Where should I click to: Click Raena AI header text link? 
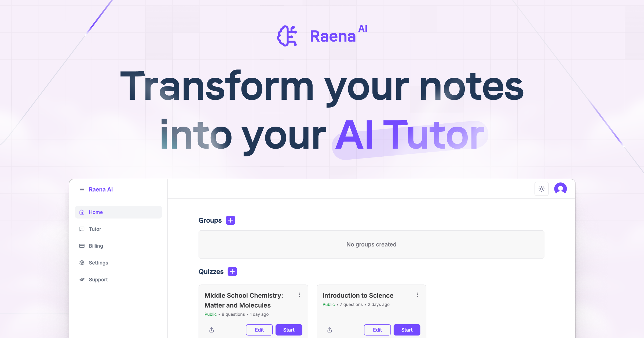point(102,189)
